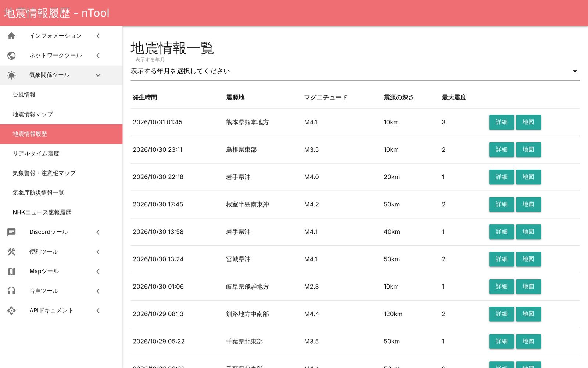Screen dimensions: 588x368
Task: Expand the 便利ツール chevron
Action: (98, 252)
